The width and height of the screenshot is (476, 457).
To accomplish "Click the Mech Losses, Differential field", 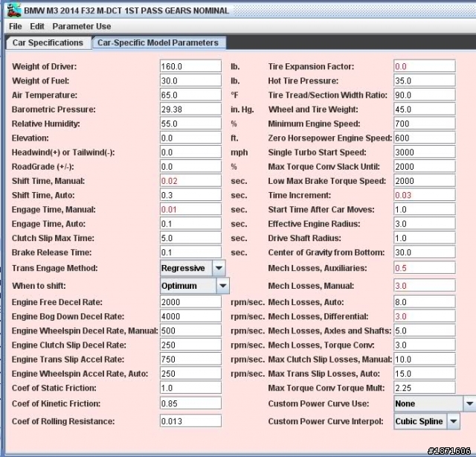I will [425, 316].
